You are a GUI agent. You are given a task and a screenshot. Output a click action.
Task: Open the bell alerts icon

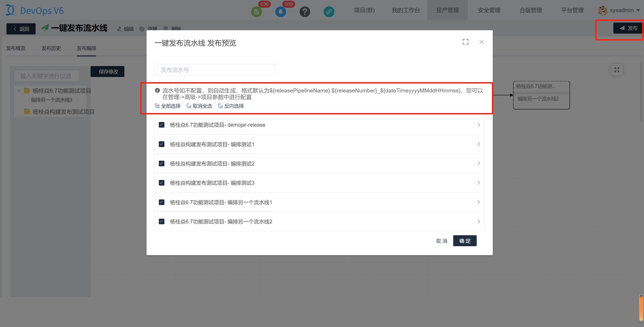click(x=281, y=11)
